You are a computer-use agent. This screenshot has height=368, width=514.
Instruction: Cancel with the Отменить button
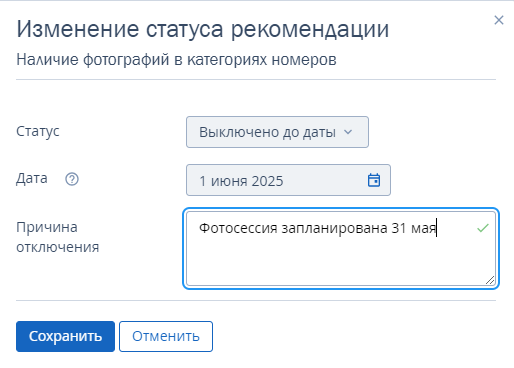click(166, 336)
